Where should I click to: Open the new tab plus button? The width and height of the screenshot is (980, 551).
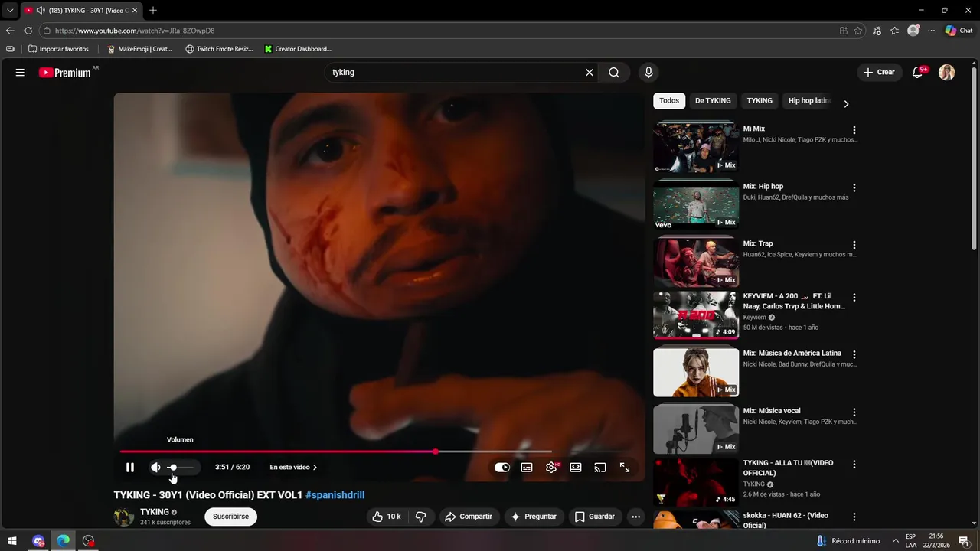(x=153, y=10)
